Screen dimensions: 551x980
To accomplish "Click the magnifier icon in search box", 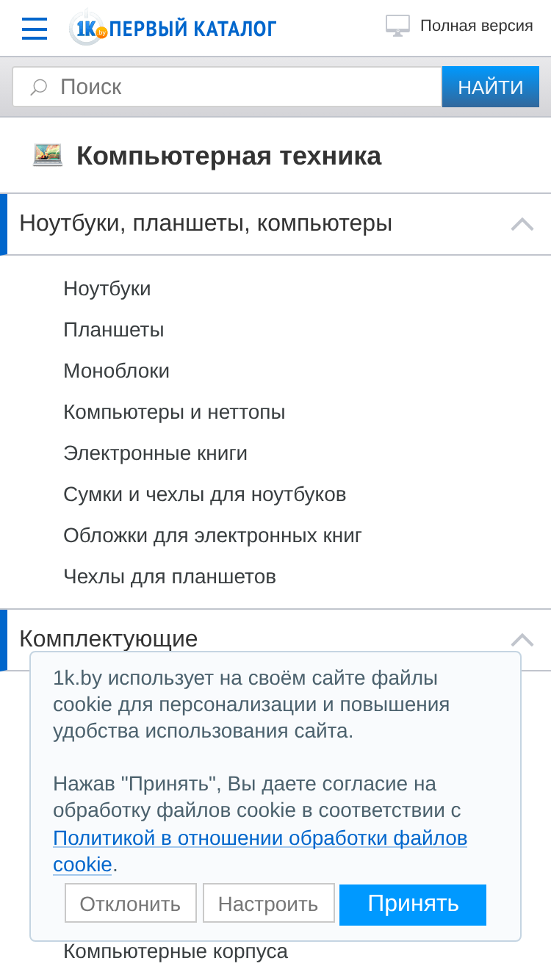I will pos(38,87).
